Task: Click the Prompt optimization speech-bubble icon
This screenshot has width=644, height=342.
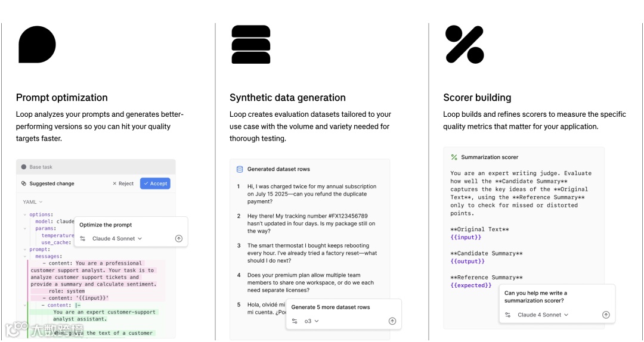Action: coord(37,44)
